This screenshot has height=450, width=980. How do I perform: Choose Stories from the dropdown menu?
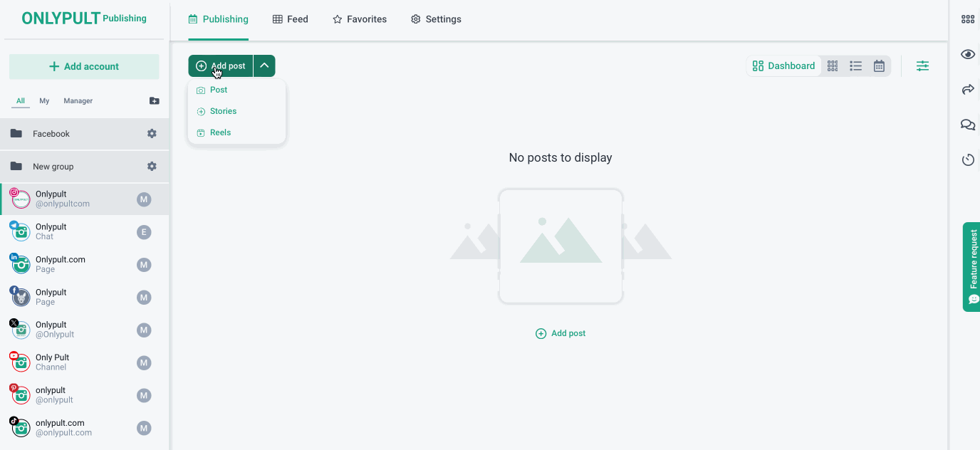click(x=223, y=111)
